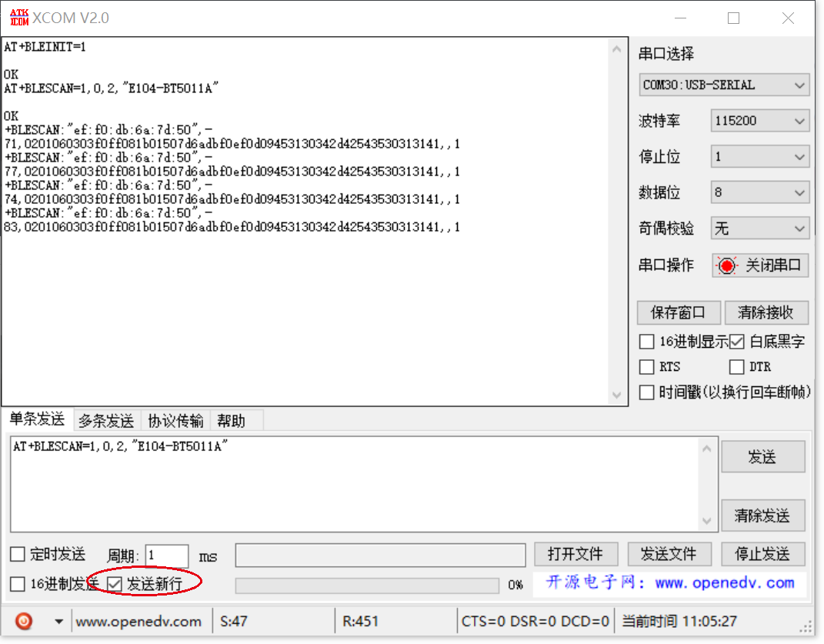824x644 pixels.
Task: Click 清除接收 to clear received data
Action: click(x=766, y=312)
